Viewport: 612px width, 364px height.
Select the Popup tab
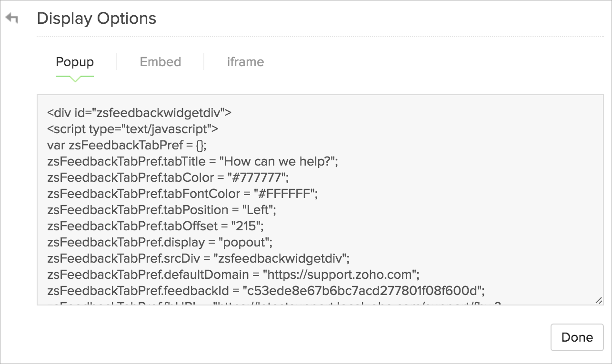click(75, 62)
